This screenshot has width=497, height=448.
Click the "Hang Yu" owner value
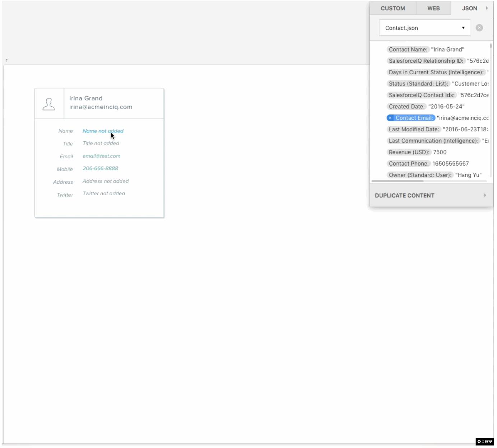469,175
